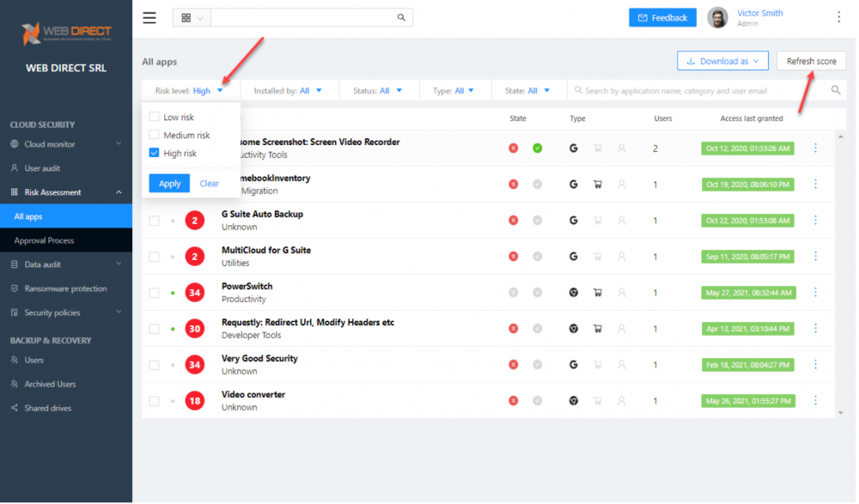This screenshot has height=504, width=859.
Task: Expand the Cloud monitor menu
Action: tap(66, 144)
